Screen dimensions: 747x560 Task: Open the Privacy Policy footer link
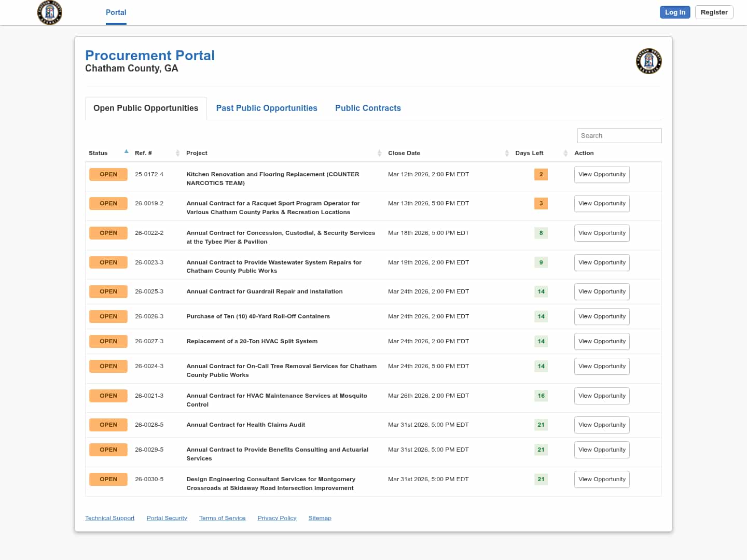(276, 518)
